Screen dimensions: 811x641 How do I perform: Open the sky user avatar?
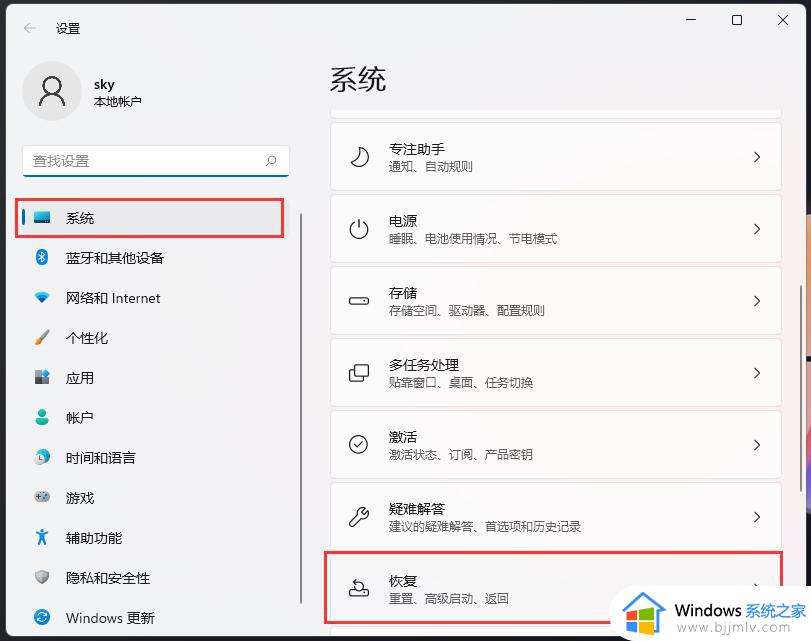coord(52,91)
